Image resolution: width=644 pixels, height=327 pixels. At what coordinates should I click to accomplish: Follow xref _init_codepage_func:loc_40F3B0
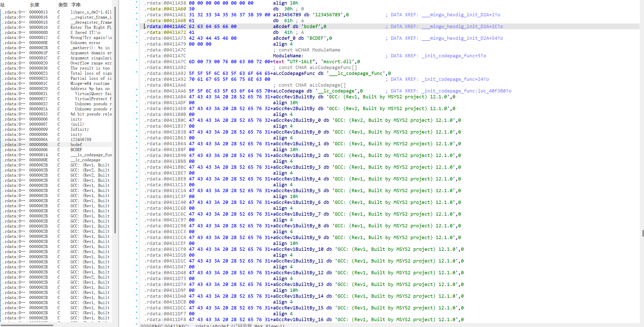click(x=466, y=91)
